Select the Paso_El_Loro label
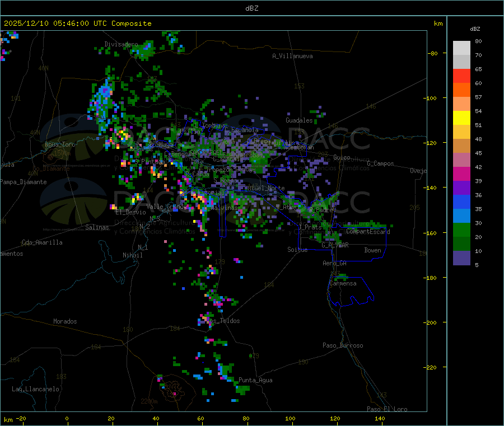504x426 pixels. point(387,409)
